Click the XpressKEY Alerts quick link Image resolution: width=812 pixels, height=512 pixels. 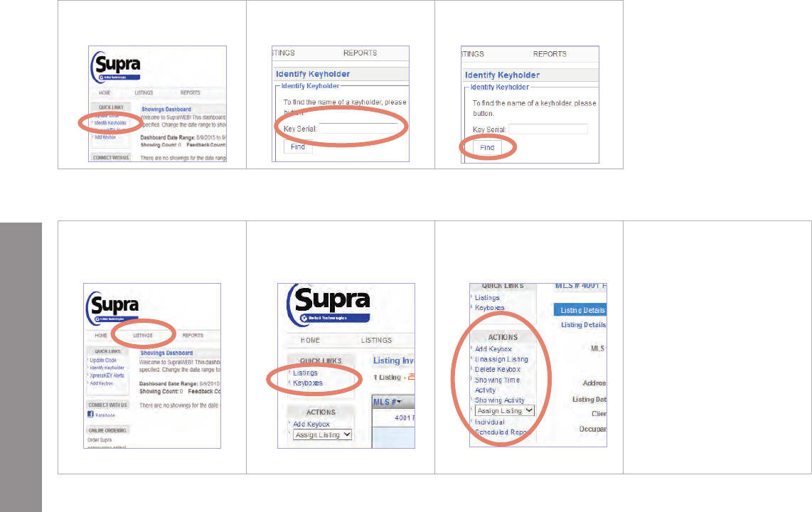(x=107, y=375)
